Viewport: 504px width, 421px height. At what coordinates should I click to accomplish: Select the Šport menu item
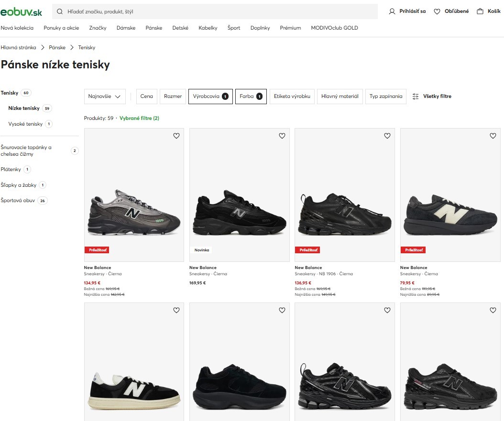234,28
